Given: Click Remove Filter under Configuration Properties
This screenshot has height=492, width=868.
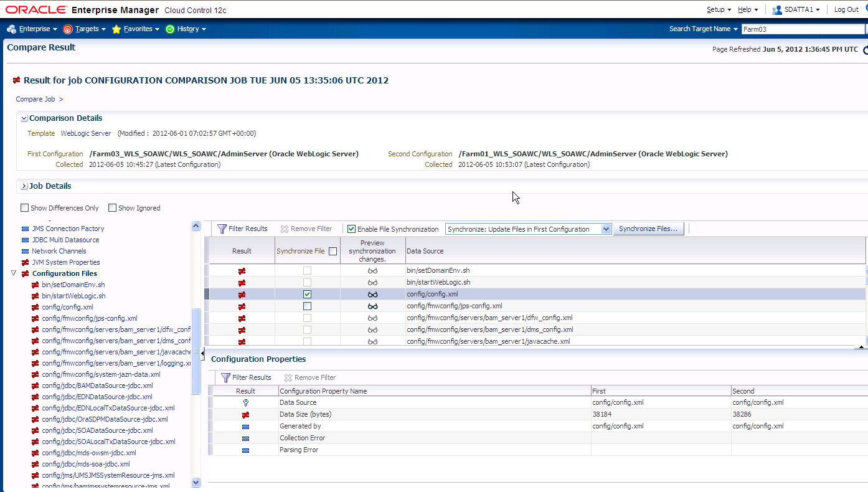Looking at the screenshot, I should pyautogui.click(x=310, y=377).
